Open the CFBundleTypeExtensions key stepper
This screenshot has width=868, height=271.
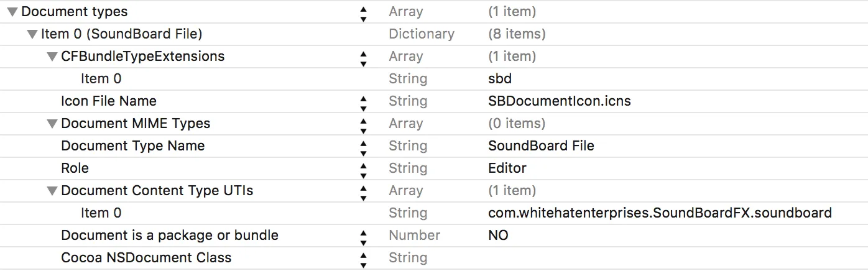coord(364,58)
